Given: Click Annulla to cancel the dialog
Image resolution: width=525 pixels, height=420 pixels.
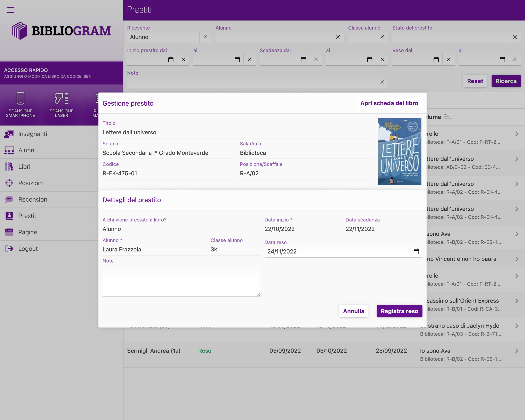Looking at the screenshot, I should click(x=354, y=311).
